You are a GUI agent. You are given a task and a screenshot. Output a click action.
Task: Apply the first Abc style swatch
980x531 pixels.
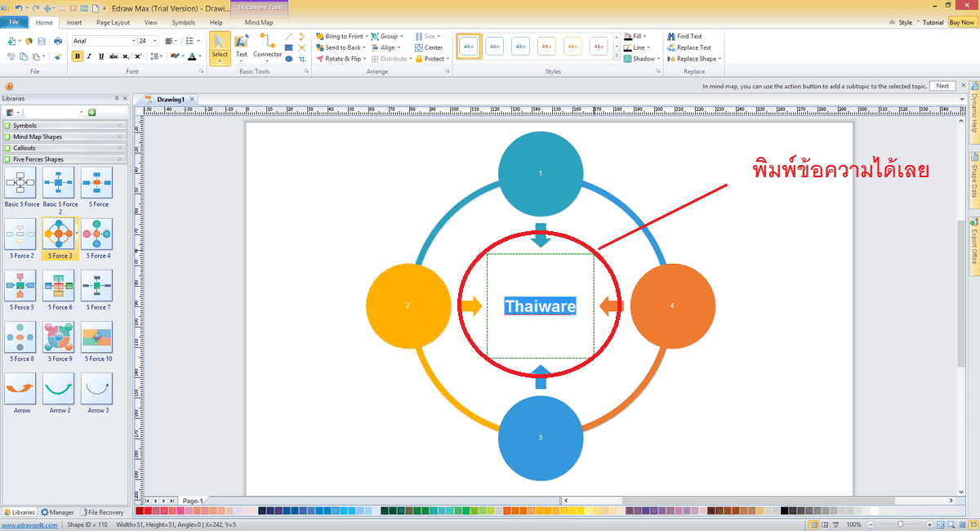(469, 47)
